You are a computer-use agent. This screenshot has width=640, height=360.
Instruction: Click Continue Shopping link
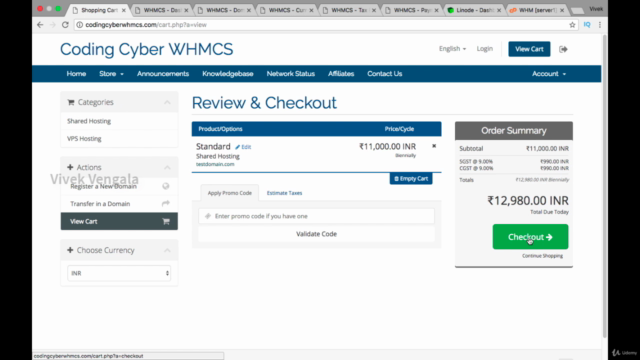tap(542, 256)
